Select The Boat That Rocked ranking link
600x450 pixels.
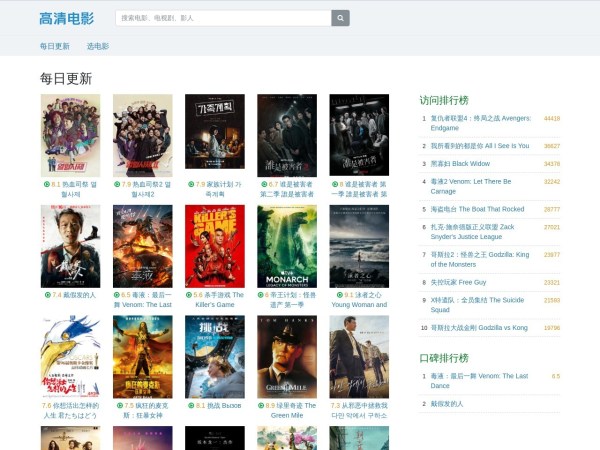(x=477, y=209)
